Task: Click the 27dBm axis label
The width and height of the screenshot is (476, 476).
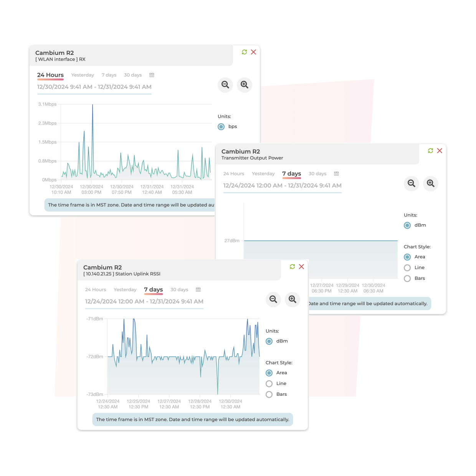Action: point(232,241)
